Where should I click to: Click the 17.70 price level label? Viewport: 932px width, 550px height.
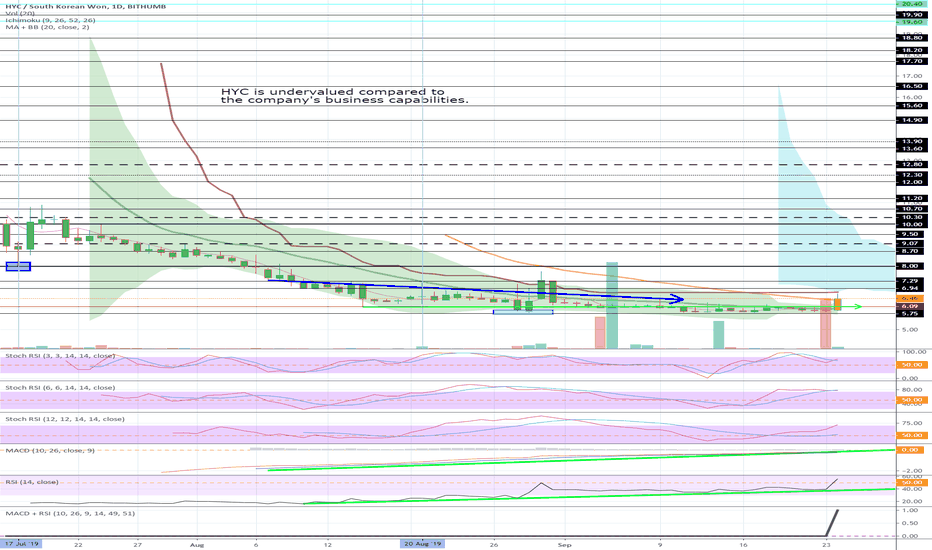pyautogui.click(x=912, y=61)
